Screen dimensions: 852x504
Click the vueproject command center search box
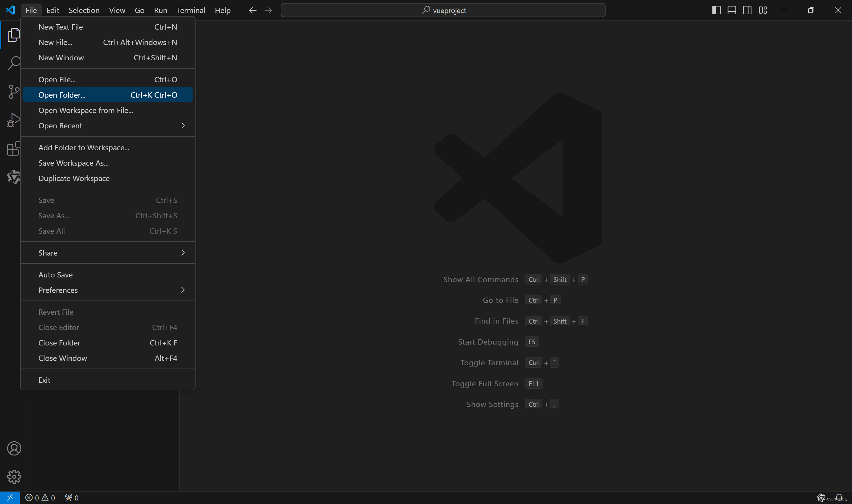pyautogui.click(x=443, y=10)
